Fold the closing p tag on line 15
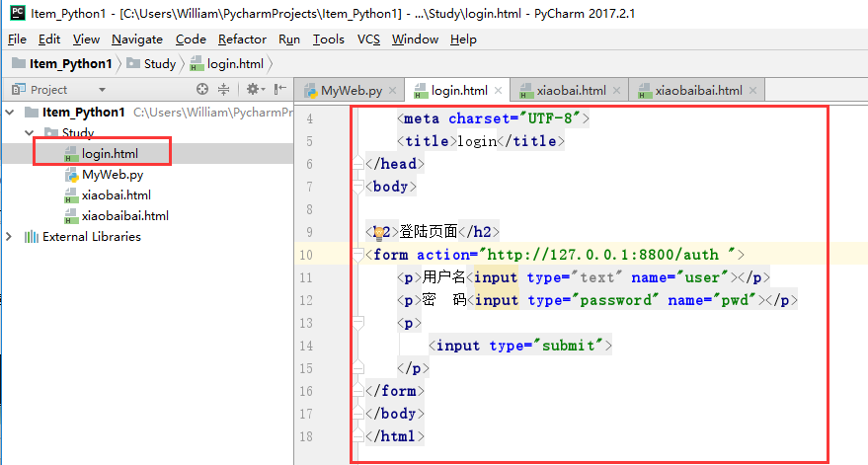Screen dimensions: 868x465 (358, 368)
